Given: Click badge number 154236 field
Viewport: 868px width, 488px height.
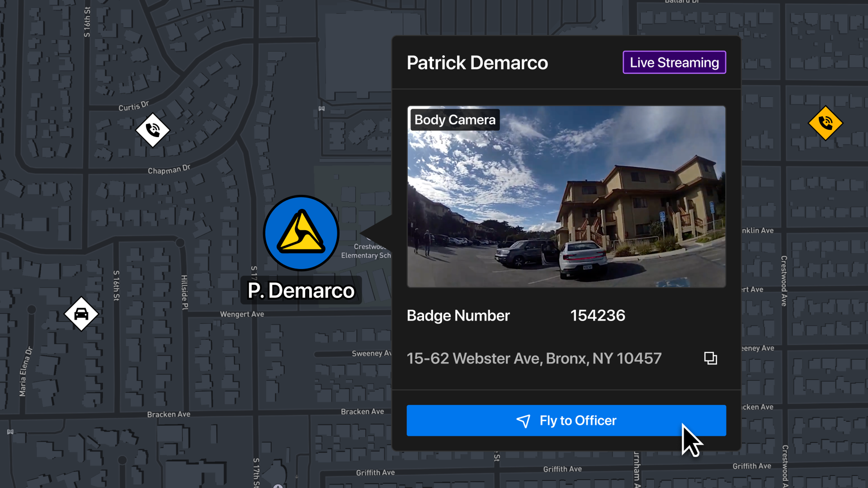Looking at the screenshot, I should (x=597, y=315).
